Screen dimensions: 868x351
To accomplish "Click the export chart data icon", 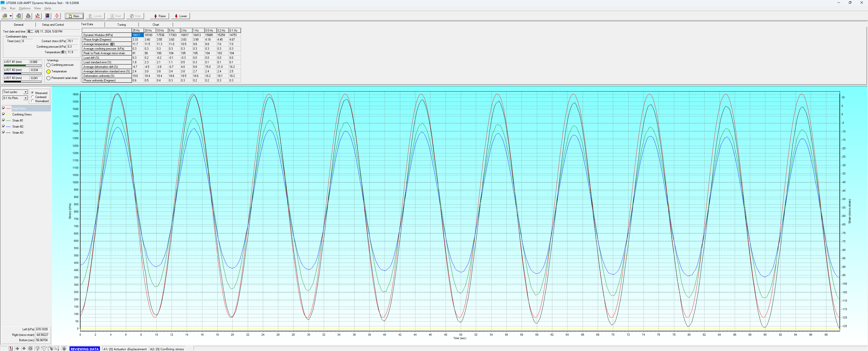I will (x=38, y=16).
